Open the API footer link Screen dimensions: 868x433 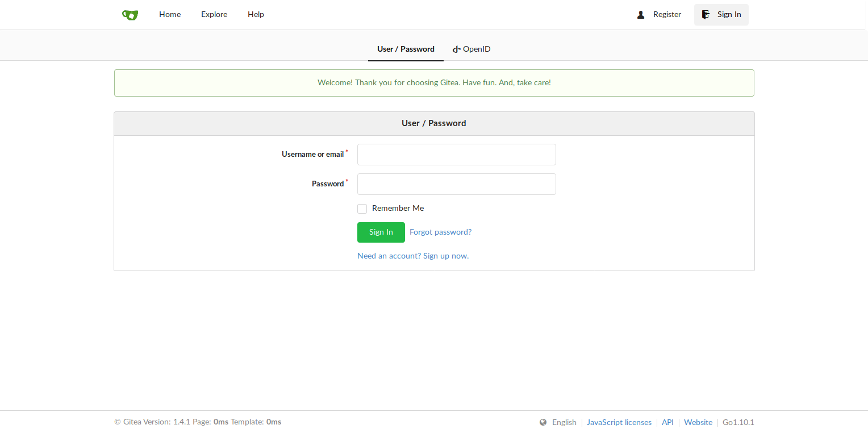(667, 422)
